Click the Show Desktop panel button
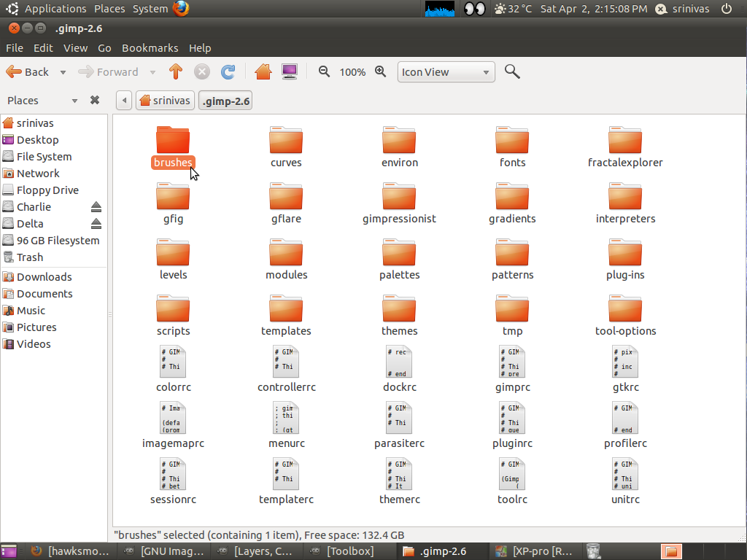 tap(9, 551)
